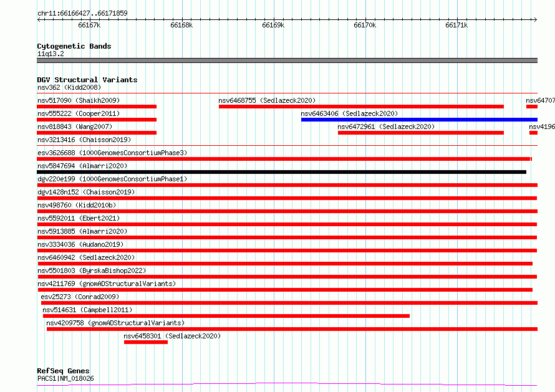555x392 pixels.
Task: Click the nsv6472961 (Sedlazeck2020) label
Action: tap(386, 127)
